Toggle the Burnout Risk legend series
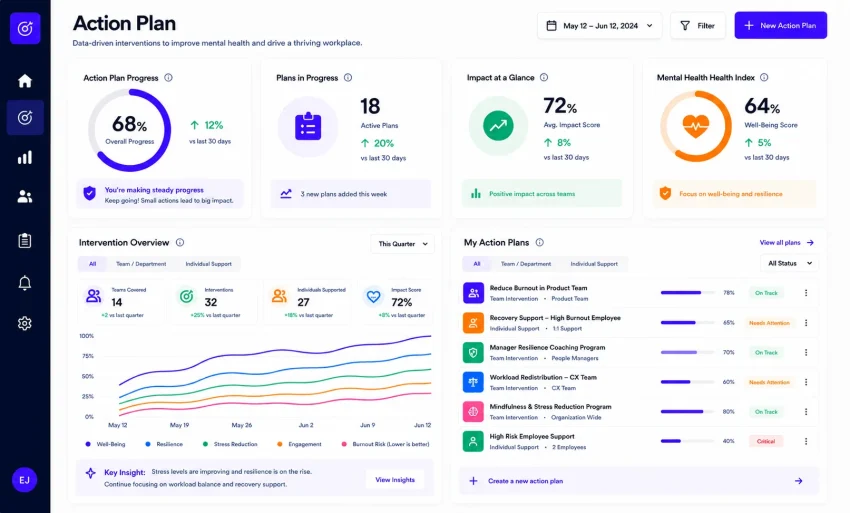Viewport: 850px width, 513px height. (385, 444)
